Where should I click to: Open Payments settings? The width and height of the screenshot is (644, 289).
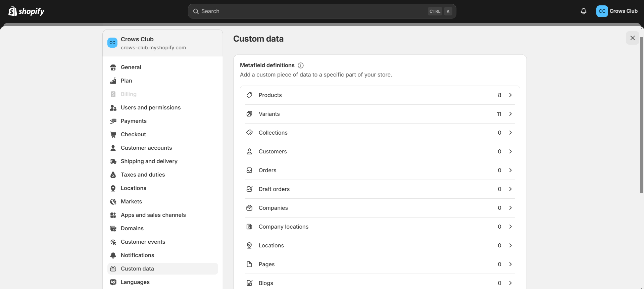pos(163,121)
